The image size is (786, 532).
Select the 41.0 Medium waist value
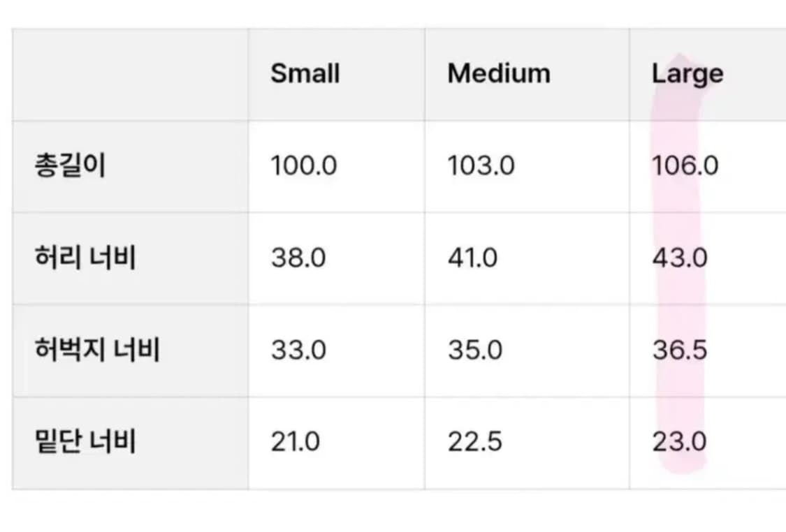tap(473, 258)
